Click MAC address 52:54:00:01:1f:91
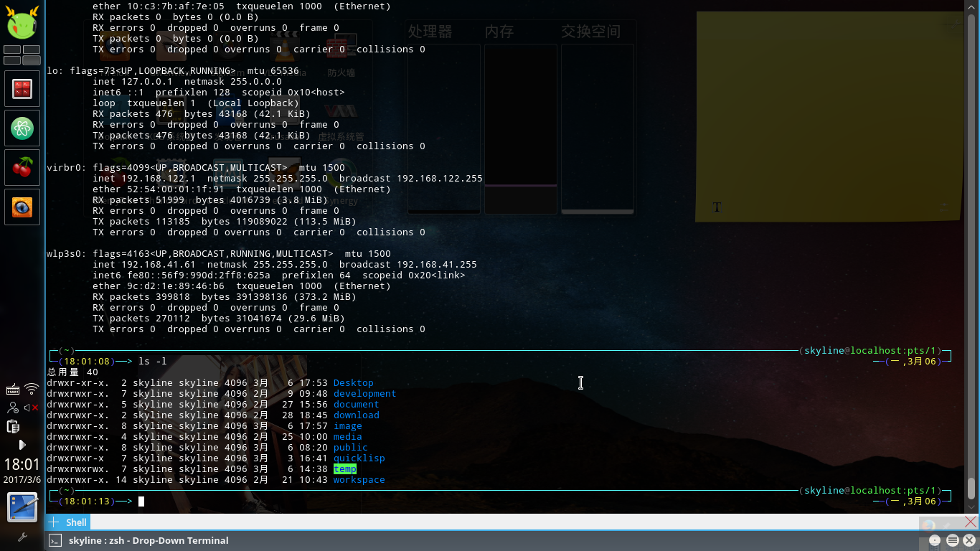The height and width of the screenshot is (551, 980). [176, 189]
